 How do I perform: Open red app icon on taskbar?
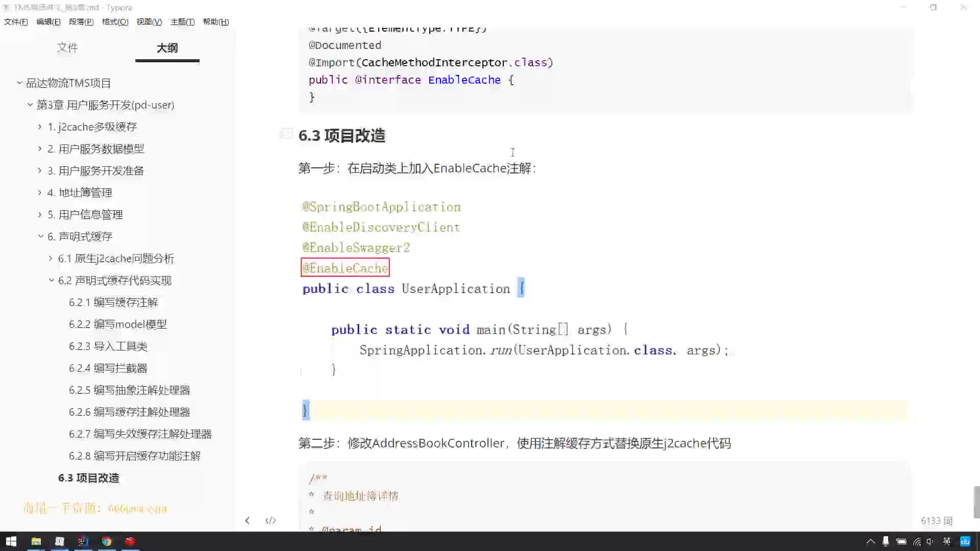[x=130, y=541]
